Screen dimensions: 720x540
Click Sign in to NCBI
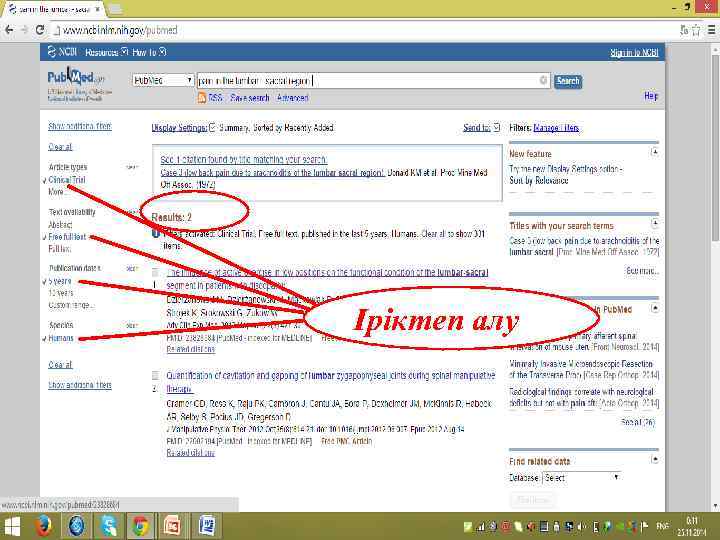coord(634,53)
